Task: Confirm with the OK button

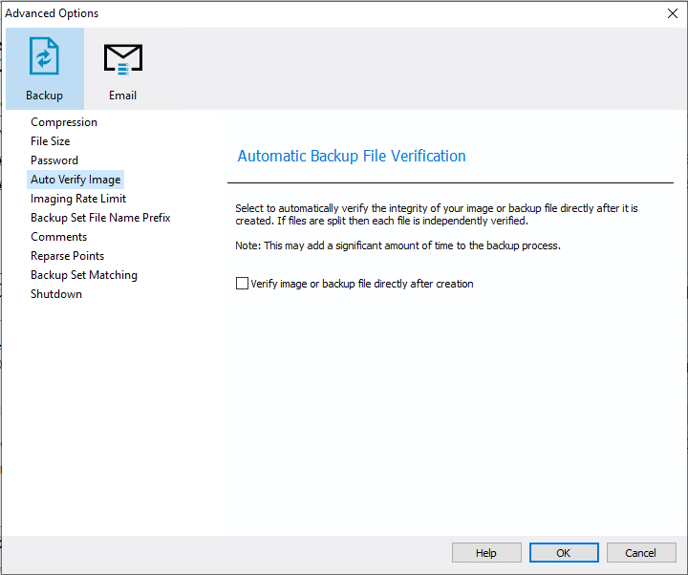Action: click(x=564, y=553)
